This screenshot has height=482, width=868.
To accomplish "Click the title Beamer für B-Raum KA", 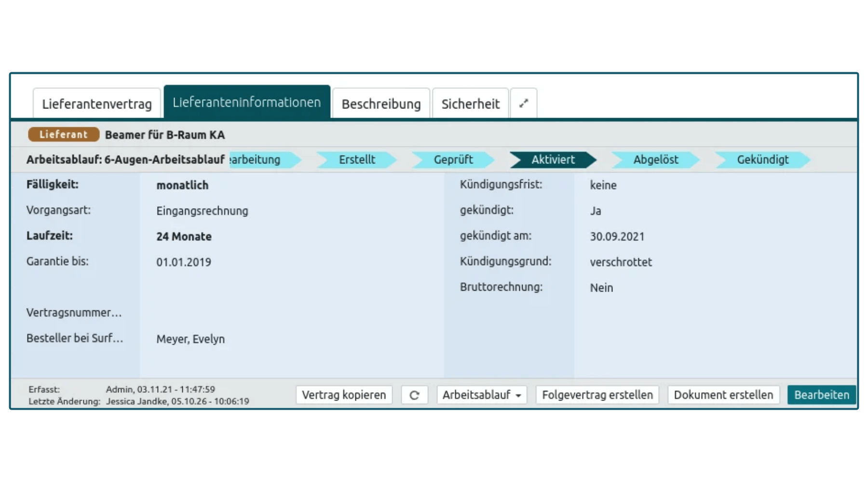I will click(x=165, y=135).
